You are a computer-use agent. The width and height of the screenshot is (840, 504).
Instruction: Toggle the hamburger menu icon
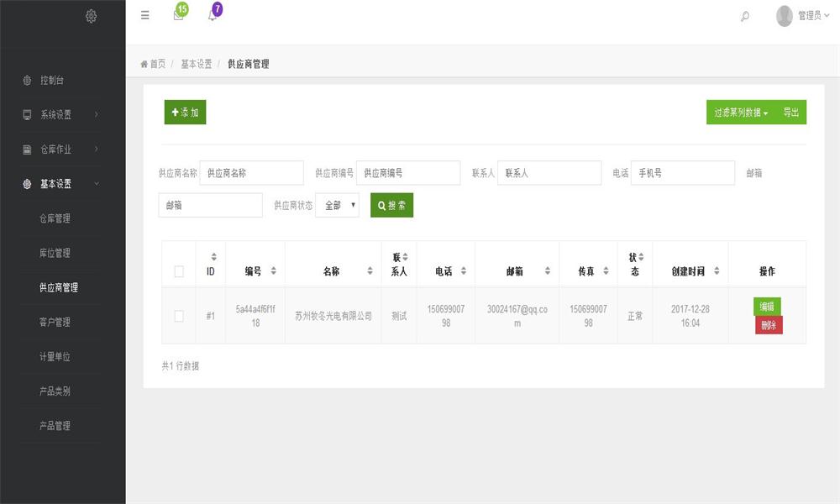(145, 15)
